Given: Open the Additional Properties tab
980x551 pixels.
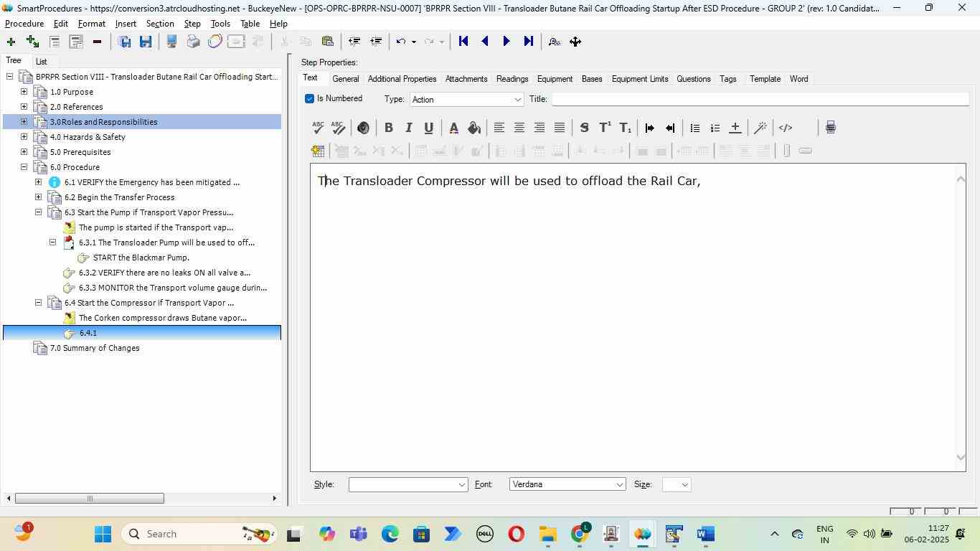Looking at the screenshot, I should click(402, 79).
